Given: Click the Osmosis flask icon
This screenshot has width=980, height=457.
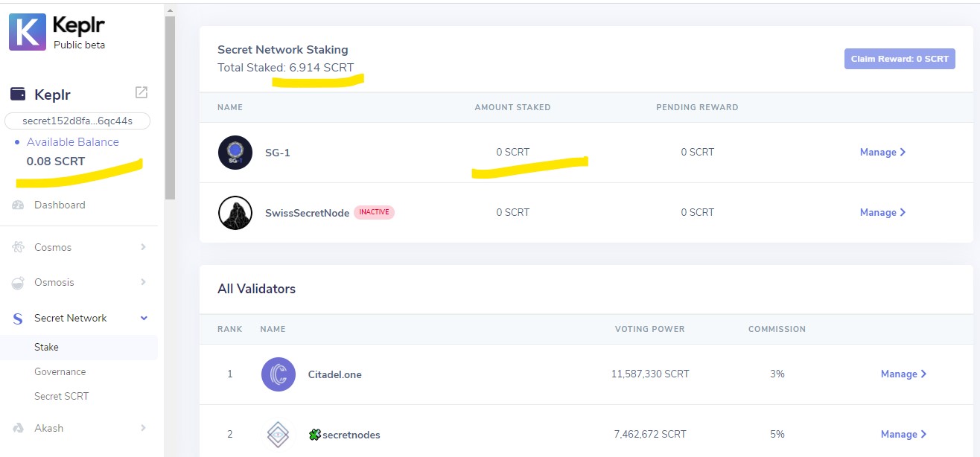Looking at the screenshot, I should click(19, 283).
